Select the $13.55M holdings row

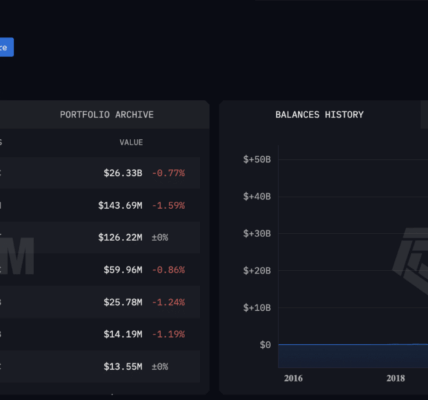99,366
